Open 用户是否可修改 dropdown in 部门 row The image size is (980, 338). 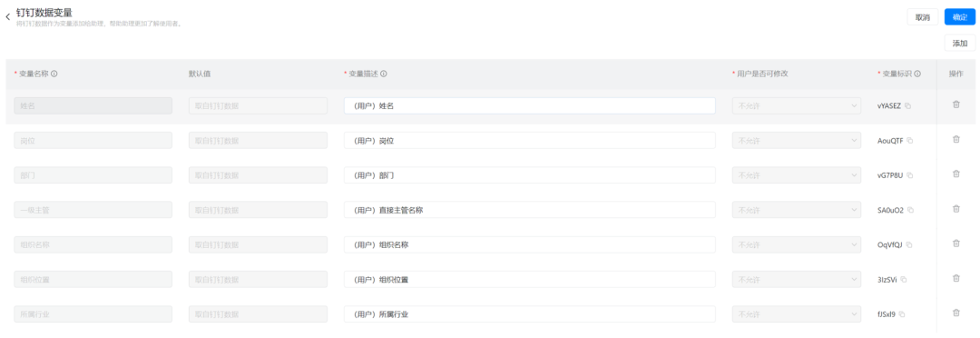click(x=797, y=175)
